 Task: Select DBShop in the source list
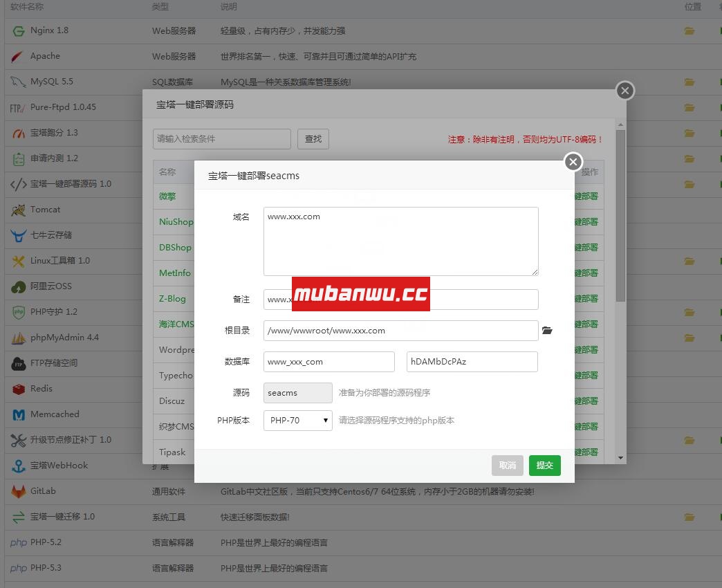pos(175,247)
